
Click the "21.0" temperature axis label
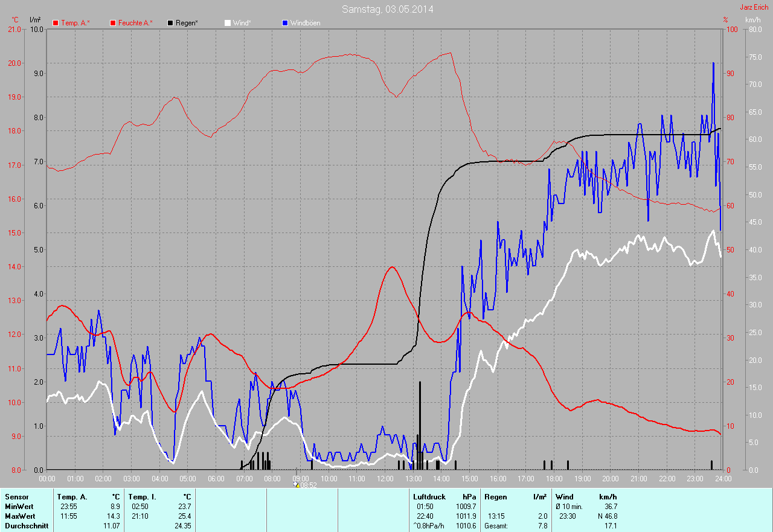tap(14, 29)
